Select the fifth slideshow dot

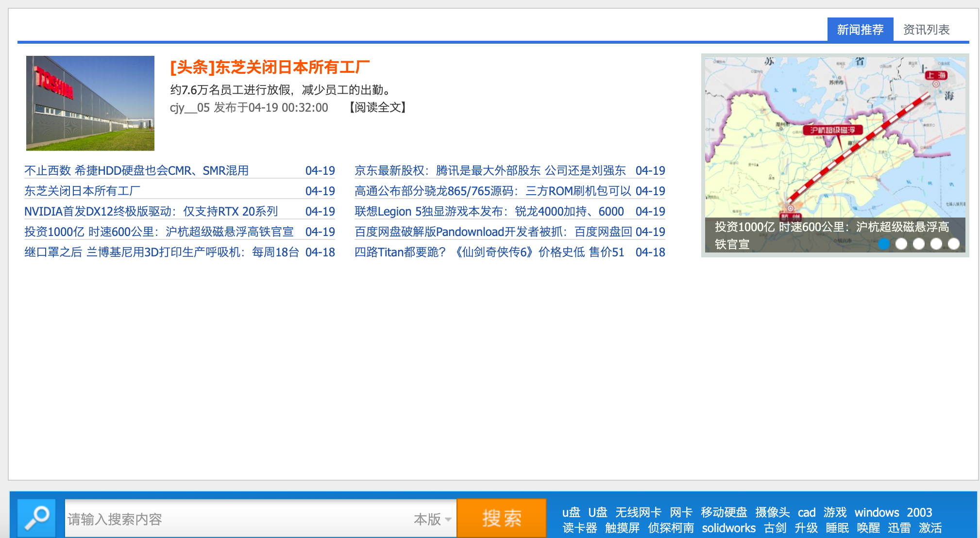click(x=954, y=244)
